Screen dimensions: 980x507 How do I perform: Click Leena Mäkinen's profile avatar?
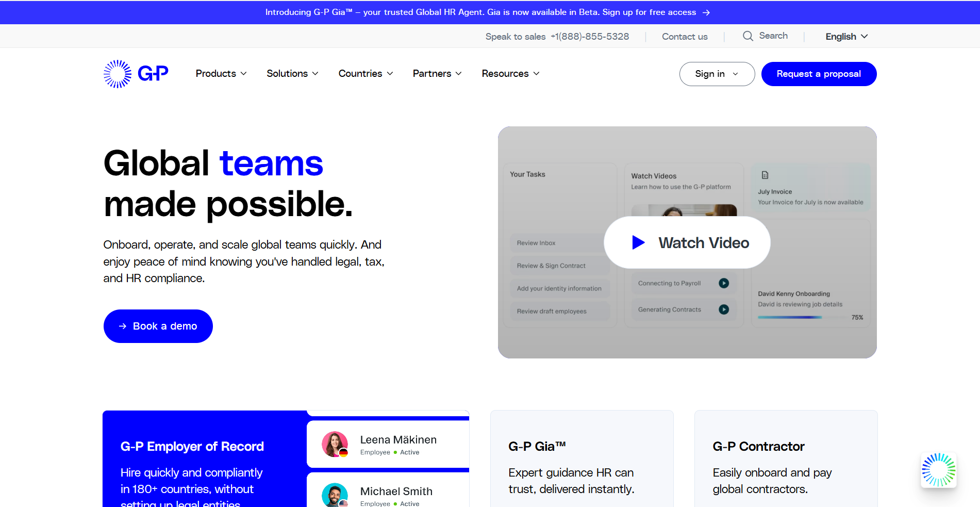click(x=335, y=444)
